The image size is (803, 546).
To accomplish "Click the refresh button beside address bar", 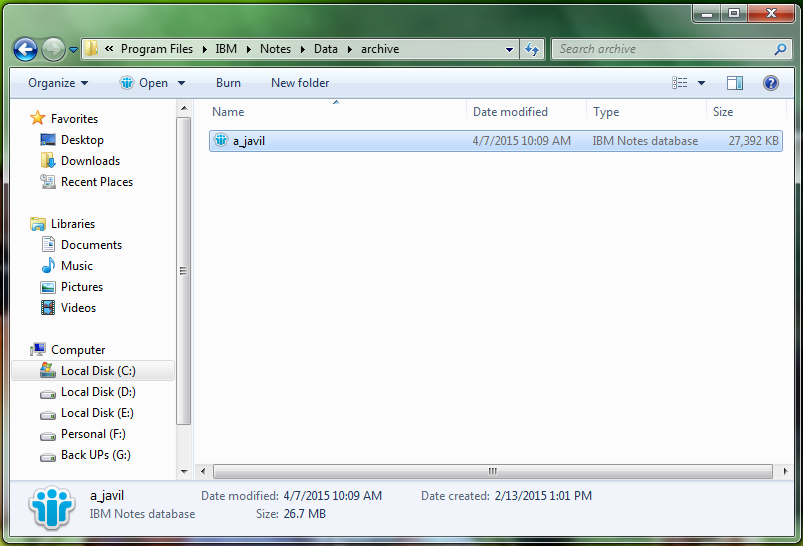I will [532, 49].
